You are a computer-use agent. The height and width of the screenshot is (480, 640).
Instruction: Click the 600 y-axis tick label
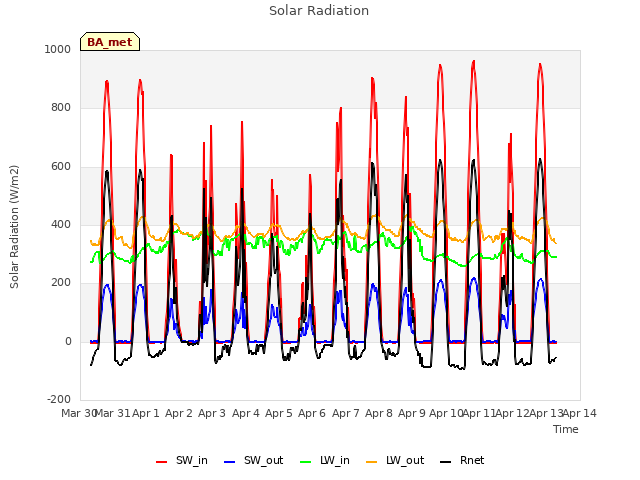point(61,167)
